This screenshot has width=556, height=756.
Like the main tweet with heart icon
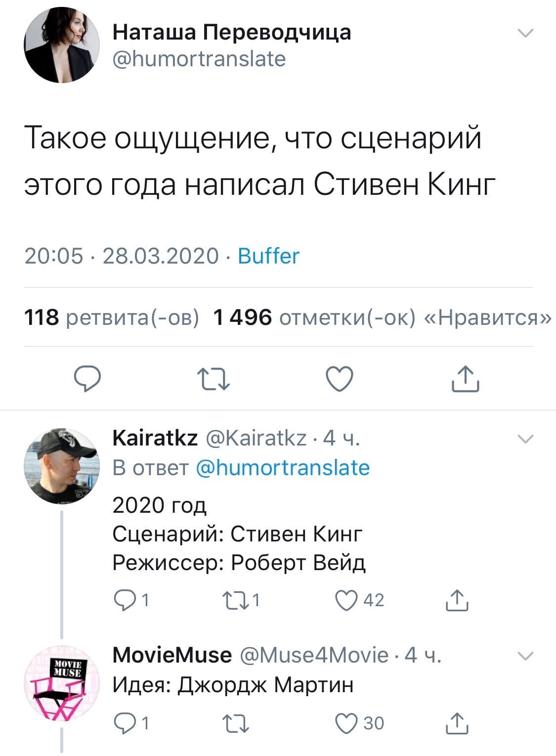(340, 379)
